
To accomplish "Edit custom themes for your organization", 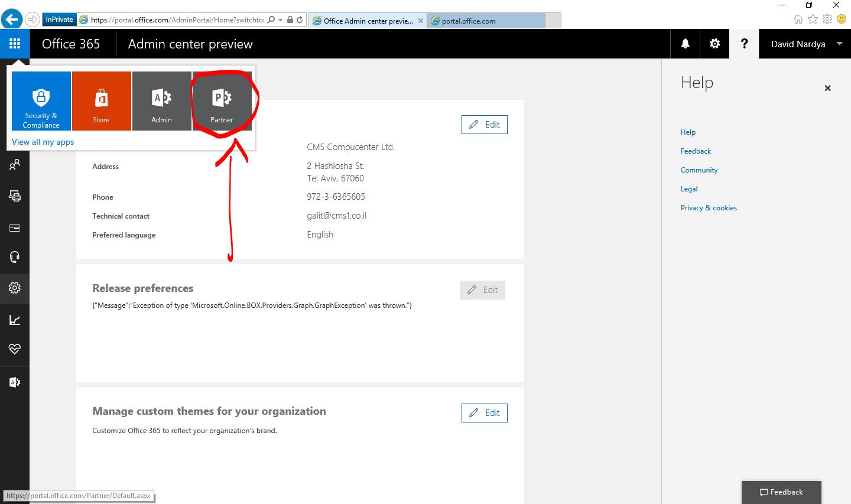I will click(x=485, y=413).
